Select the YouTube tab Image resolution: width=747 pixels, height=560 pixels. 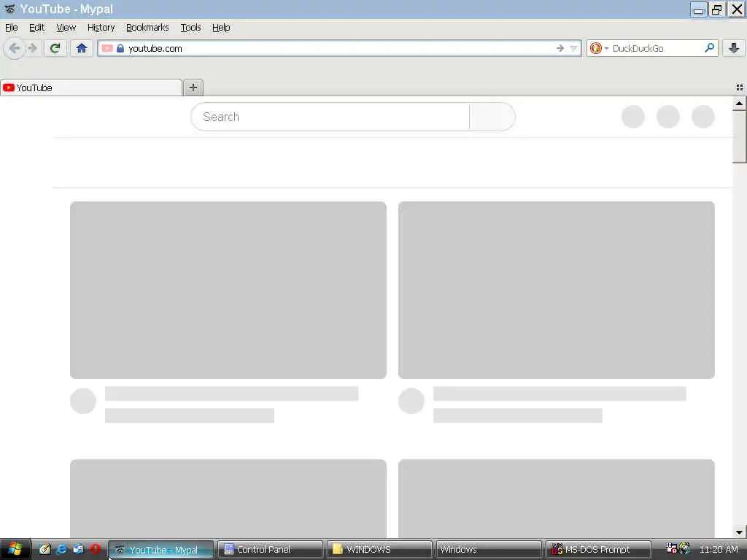click(91, 87)
